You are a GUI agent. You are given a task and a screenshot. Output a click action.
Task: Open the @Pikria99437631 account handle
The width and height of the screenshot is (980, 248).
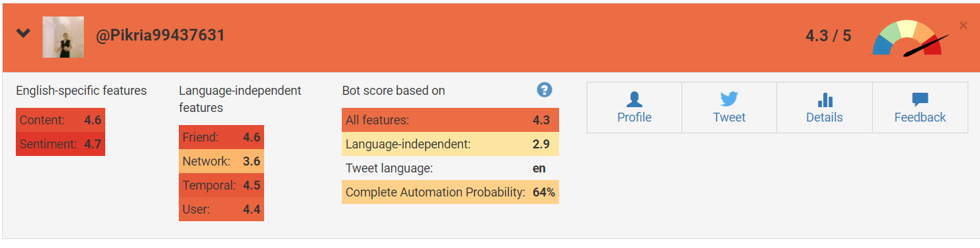tap(160, 36)
